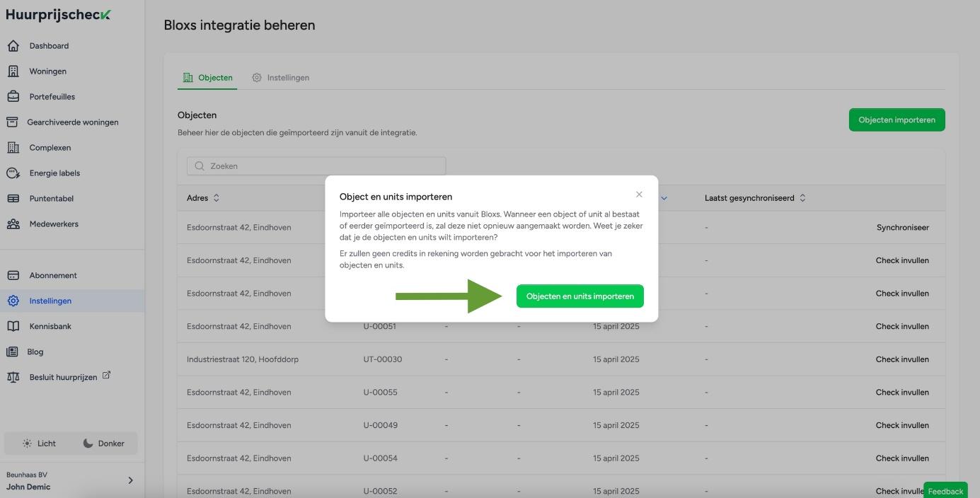Click the Zoeken search field

tap(316, 166)
